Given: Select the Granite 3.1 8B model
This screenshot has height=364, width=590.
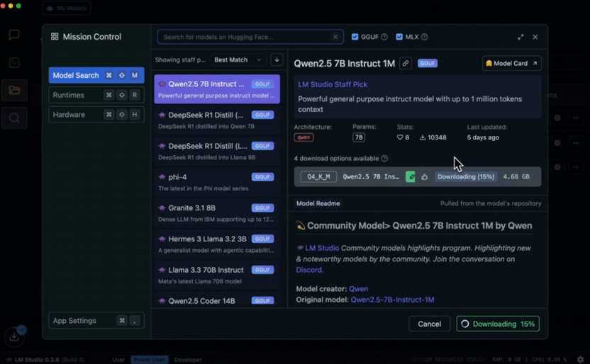Looking at the screenshot, I should point(217,213).
